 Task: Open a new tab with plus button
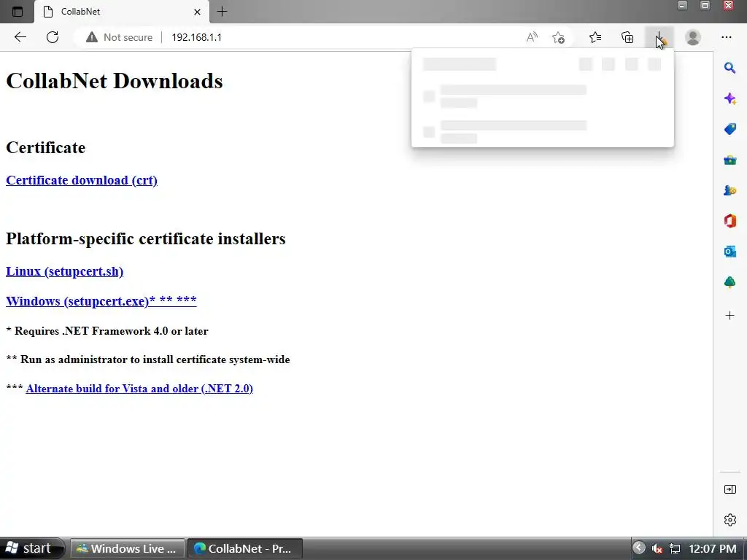[x=222, y=12]
